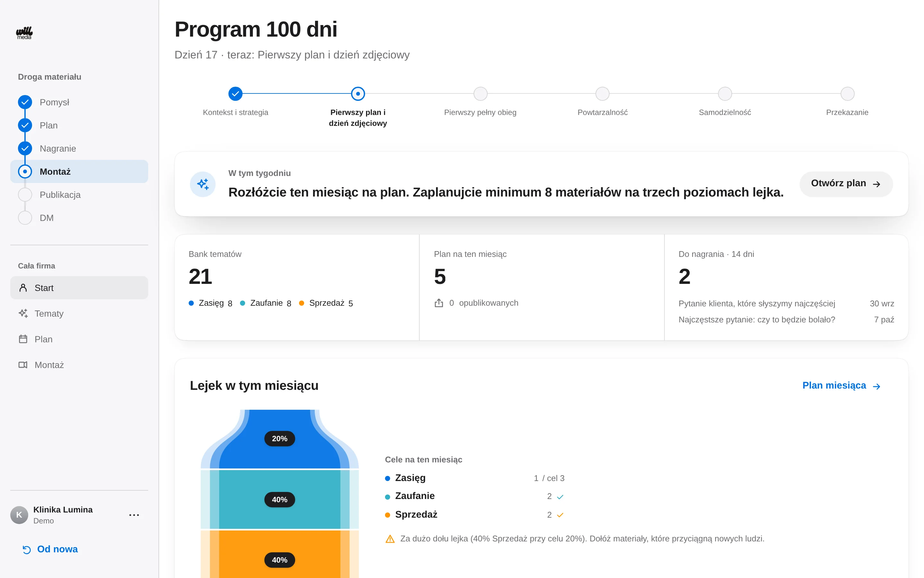Click the Sprzedaż goal row
The width and height of the screenshot is (924, 578).
pos(475,514)
